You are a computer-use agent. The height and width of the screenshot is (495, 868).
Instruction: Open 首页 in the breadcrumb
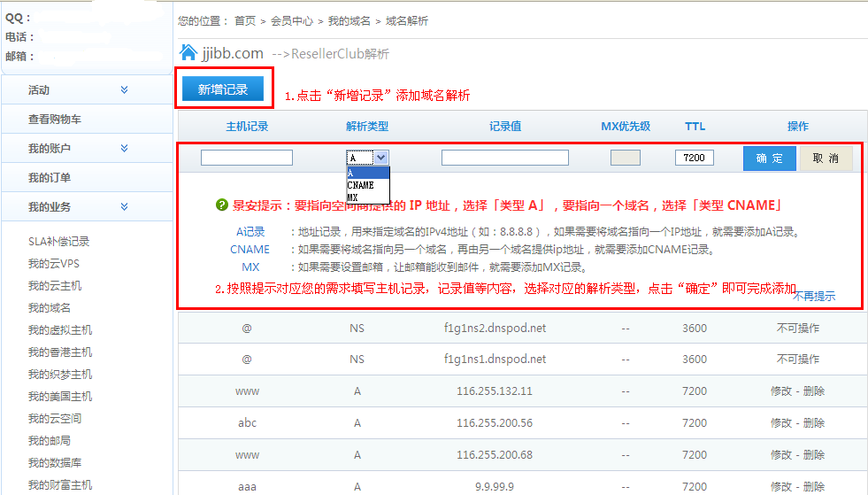245,20
